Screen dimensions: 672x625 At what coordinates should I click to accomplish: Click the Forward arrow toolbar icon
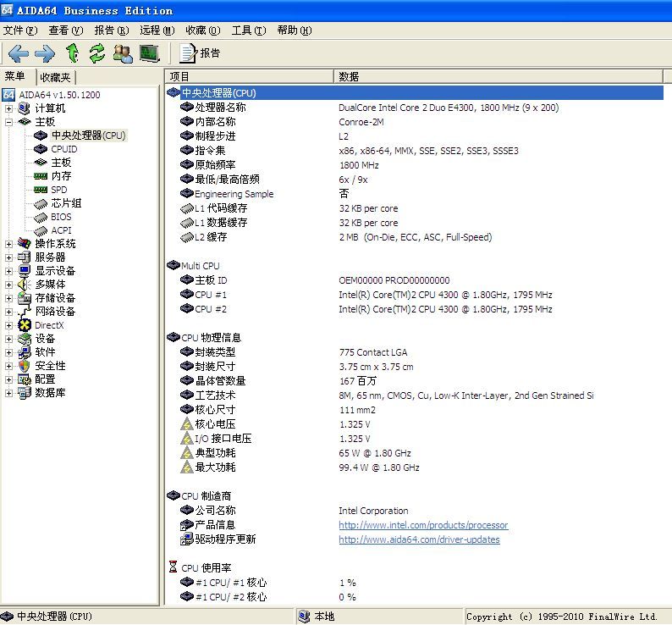tap(45, 53)
